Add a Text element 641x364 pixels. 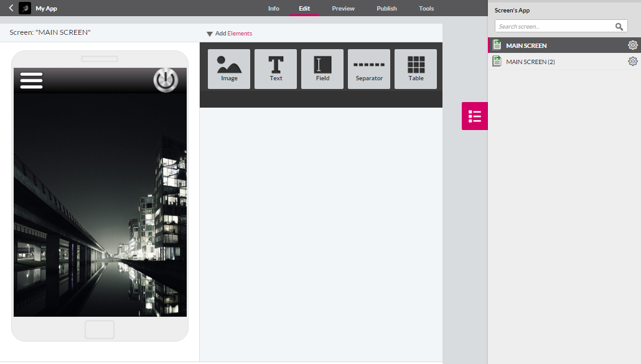click(276, 69)
